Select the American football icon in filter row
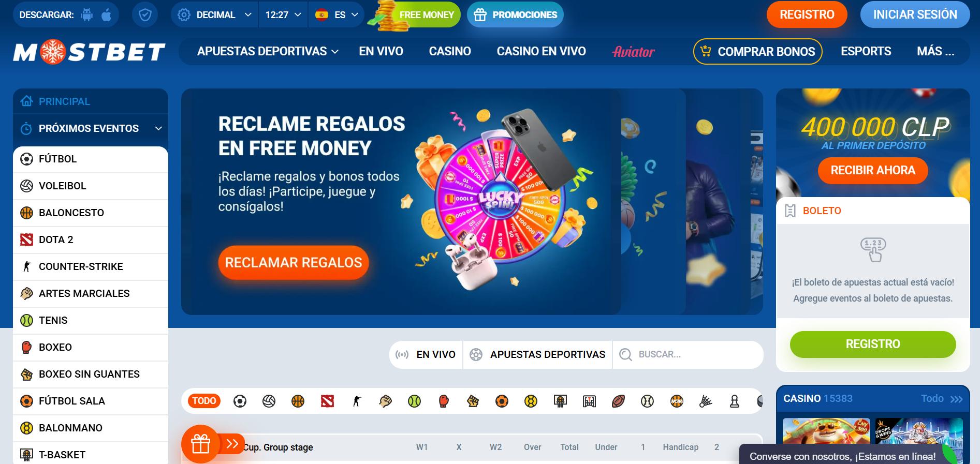 point(618,401)
